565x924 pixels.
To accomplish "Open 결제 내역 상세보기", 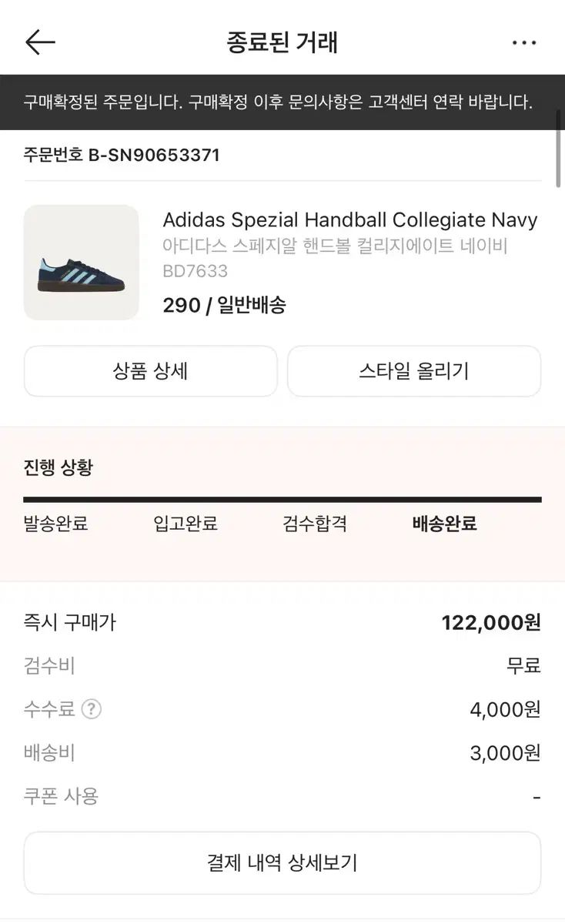I will 282,862.
